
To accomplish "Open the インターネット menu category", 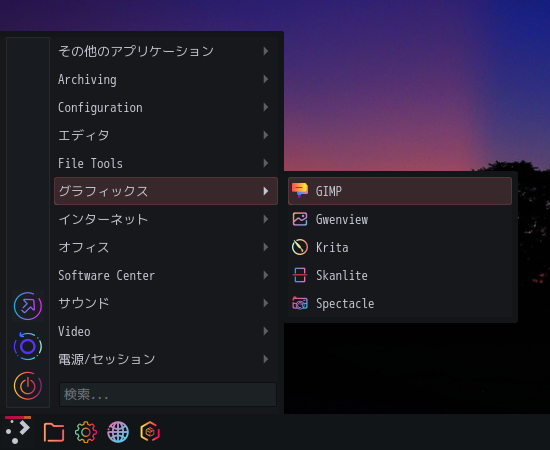I will (x=166, y=219).
